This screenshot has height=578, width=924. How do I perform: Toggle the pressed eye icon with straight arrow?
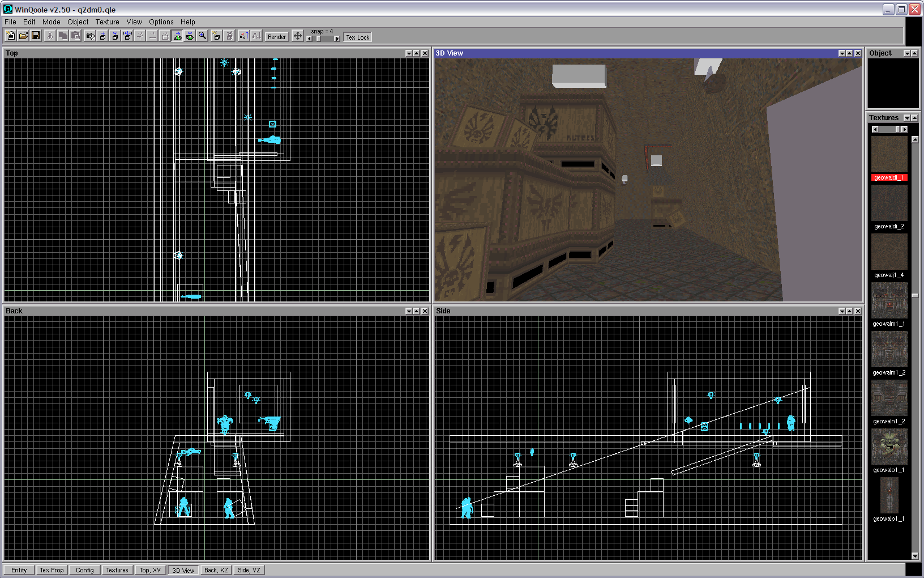(177, 36)
